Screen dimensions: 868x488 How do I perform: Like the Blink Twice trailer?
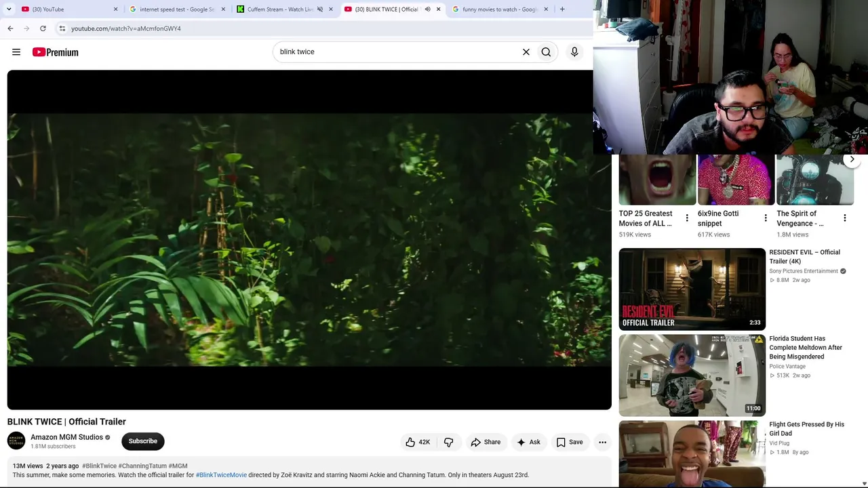click(x=418, y=442)
